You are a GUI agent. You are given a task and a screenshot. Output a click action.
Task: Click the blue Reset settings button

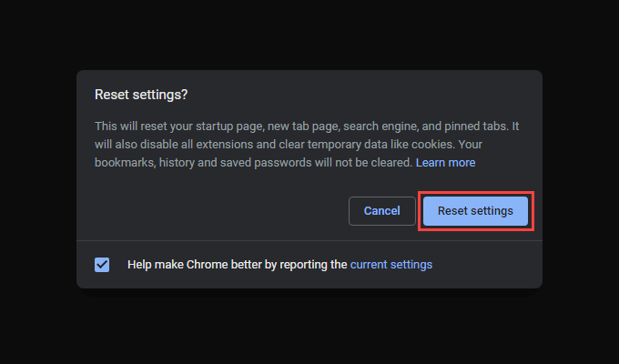(x=475, y=211)
